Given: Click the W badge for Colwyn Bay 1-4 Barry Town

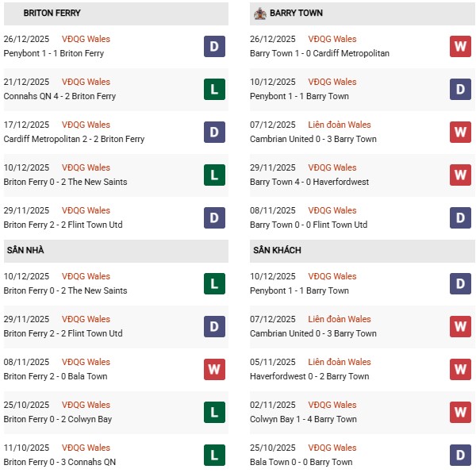Looking at the screenshot, I should click(x=460, y=412).
